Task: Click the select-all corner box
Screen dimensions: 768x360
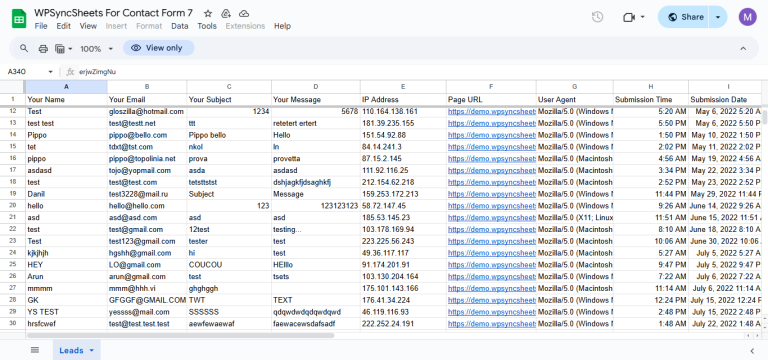Action: tap(12, 87)
